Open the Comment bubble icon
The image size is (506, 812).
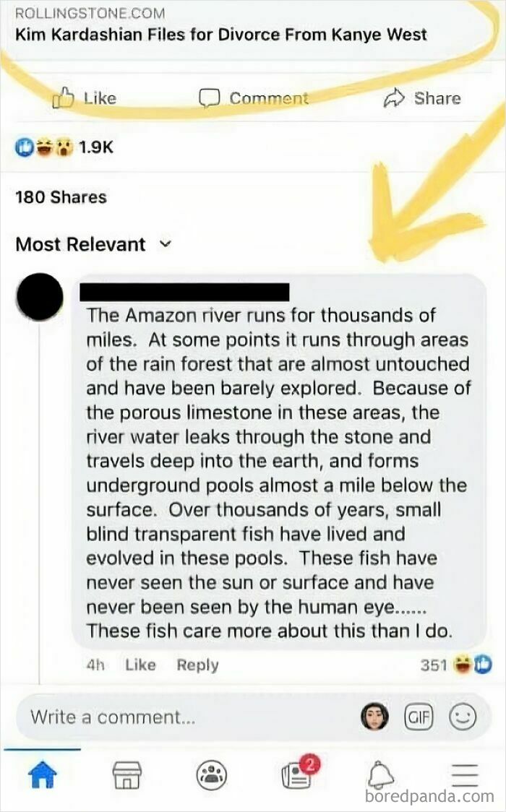coord(254,98)
